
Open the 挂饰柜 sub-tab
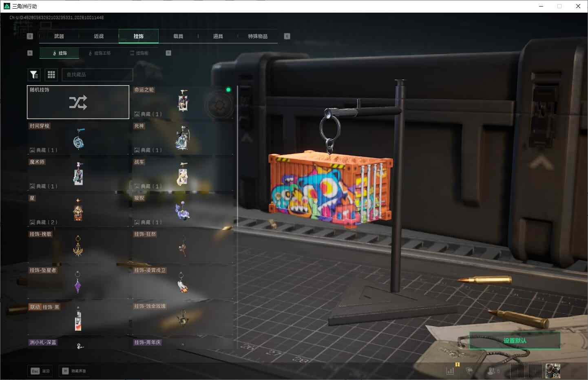(x=139, y=53)
